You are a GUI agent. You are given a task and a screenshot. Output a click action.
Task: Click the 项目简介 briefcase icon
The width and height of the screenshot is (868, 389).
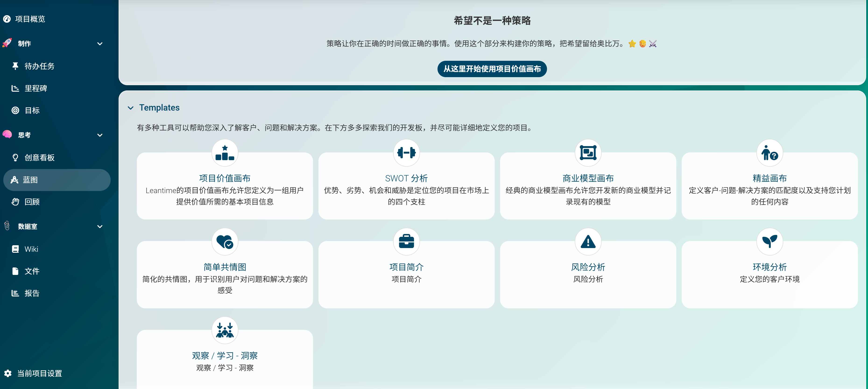click(x=406, y=241)
